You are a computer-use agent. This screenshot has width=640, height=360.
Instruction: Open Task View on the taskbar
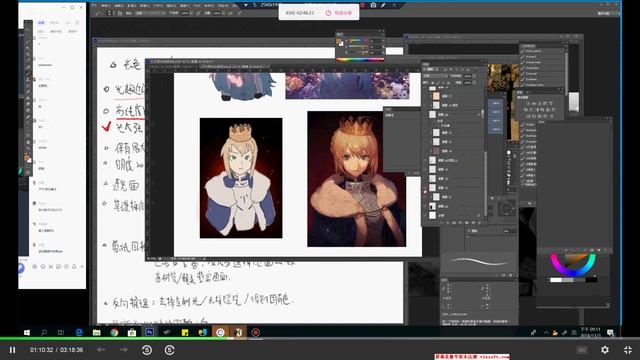pos(60,333)
